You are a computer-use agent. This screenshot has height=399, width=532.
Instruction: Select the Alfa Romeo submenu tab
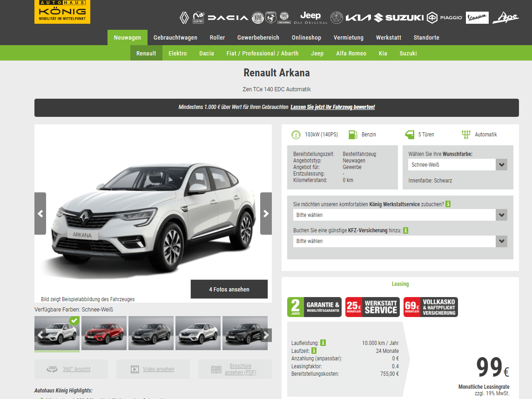coord(351,53)
